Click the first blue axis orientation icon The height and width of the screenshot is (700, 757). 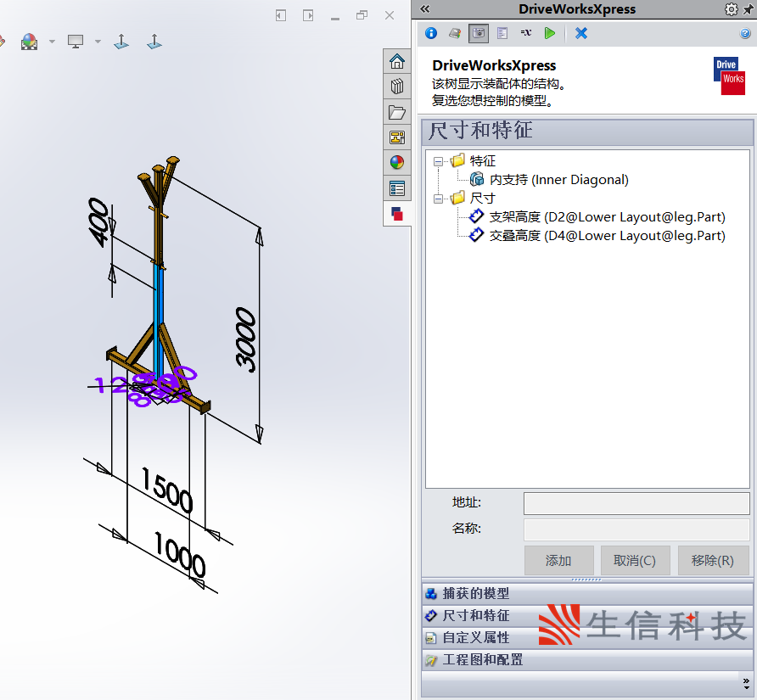coord(121,42)
